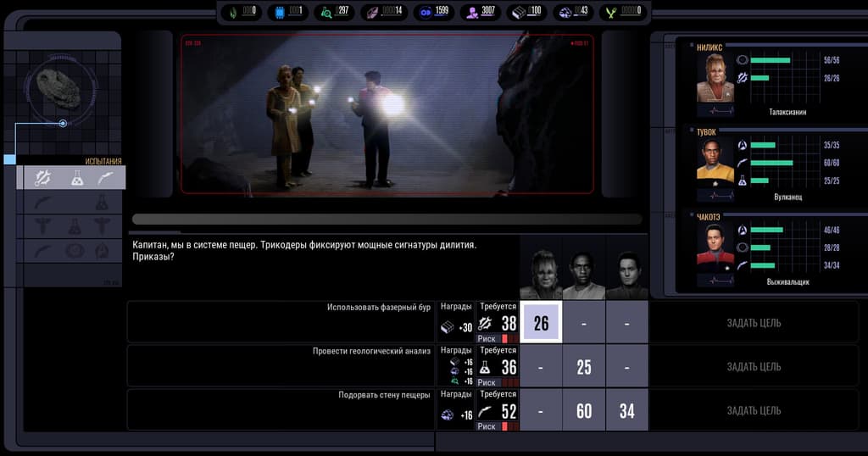This screenshot has width=868, height=456.
Task: Choose the option Провести геологический анализ
Action: click(371, 351)
